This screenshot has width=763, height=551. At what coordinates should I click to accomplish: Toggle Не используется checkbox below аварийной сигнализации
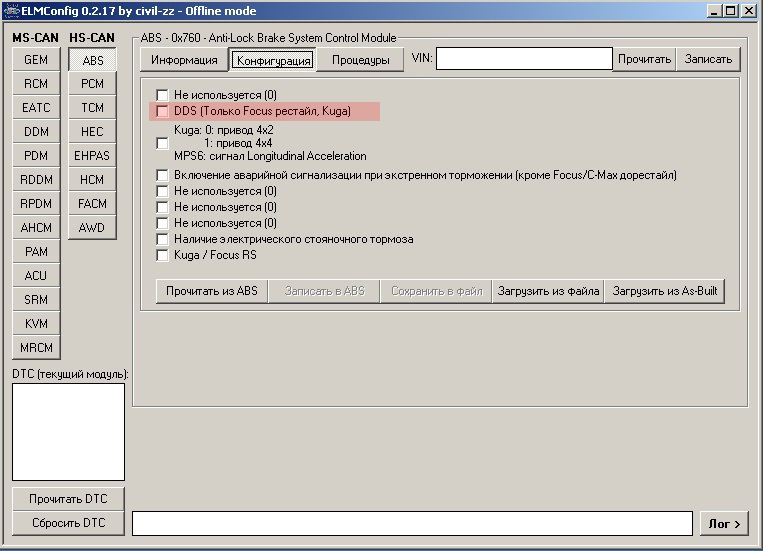[163, 191]
